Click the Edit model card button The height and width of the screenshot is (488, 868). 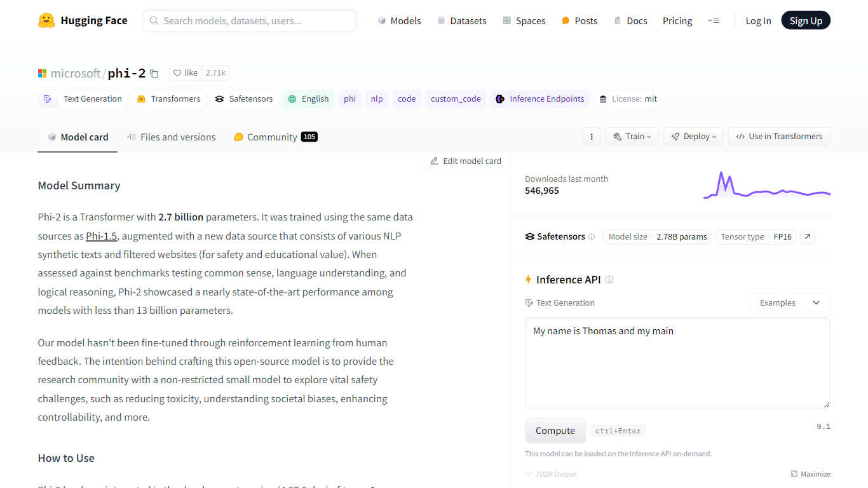click(x=466, y=161)
